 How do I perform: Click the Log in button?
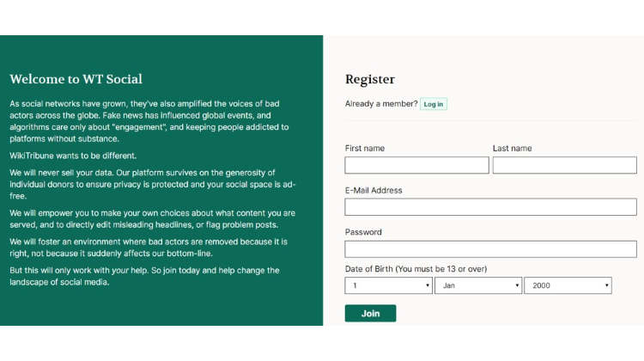tap(434, 104)
